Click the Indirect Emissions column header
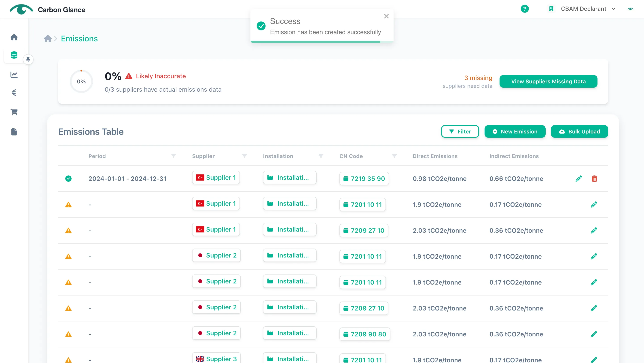The image size is (644, 363). coord(514,156)
